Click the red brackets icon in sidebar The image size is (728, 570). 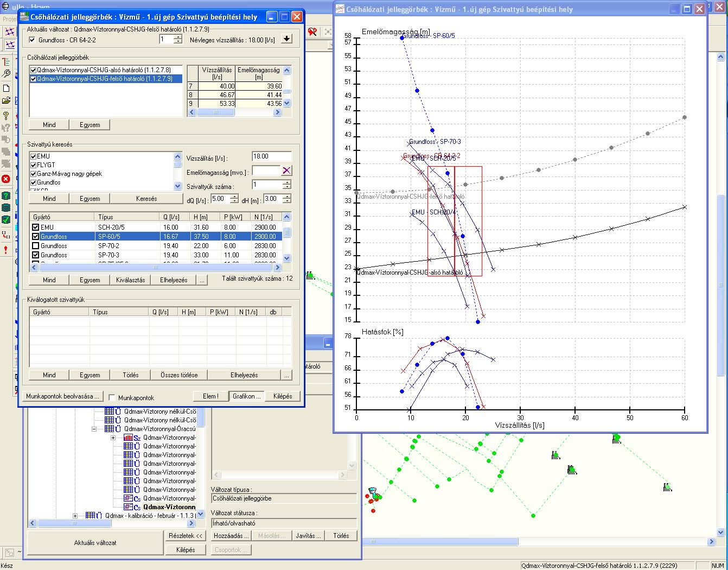(x=6, y=235)
